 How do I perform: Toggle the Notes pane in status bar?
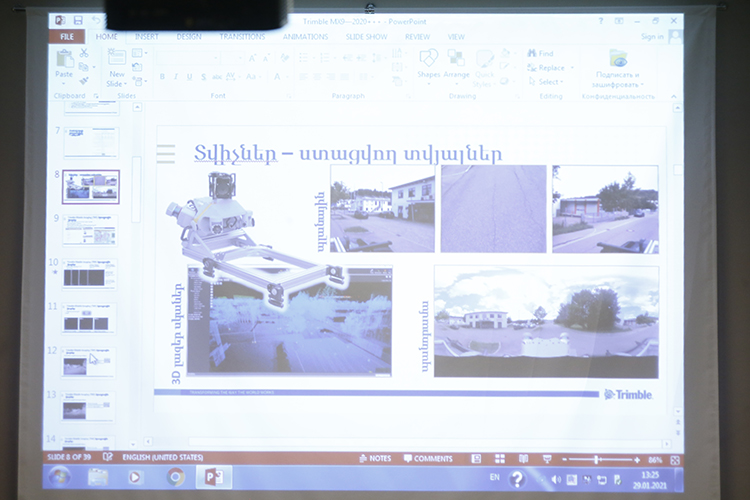375,459
